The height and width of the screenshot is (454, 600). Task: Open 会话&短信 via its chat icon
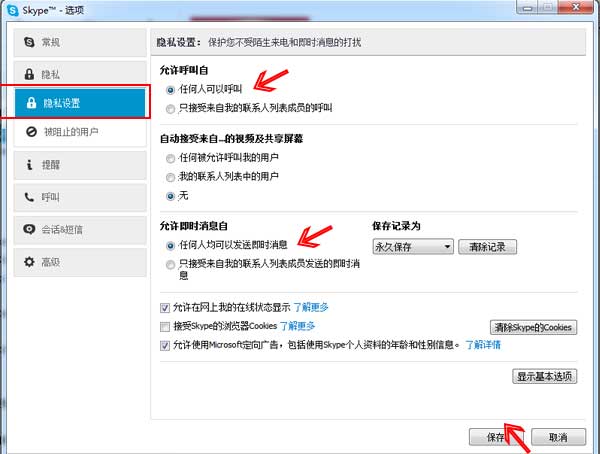31,229
